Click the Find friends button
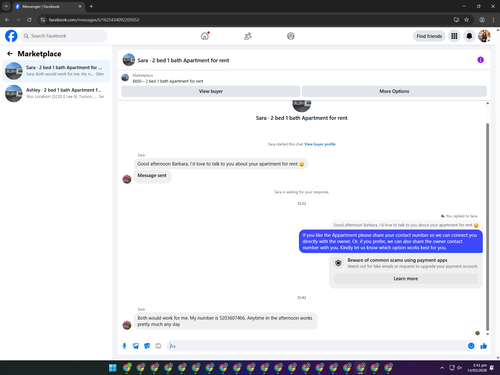This screenshot has width=500, height=375. click(429, 36)
